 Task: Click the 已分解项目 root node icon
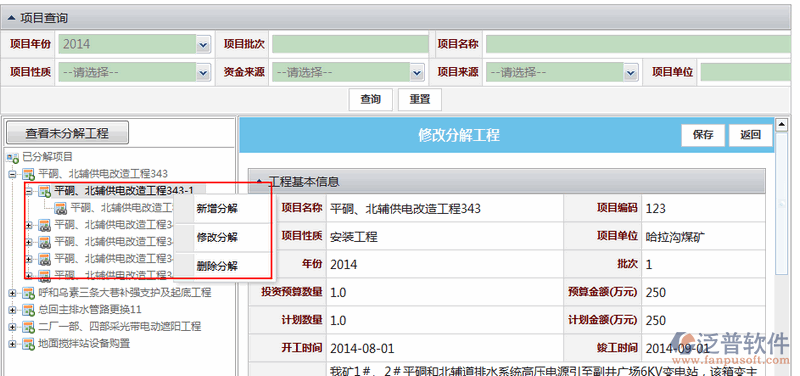(x=13, y=157)
